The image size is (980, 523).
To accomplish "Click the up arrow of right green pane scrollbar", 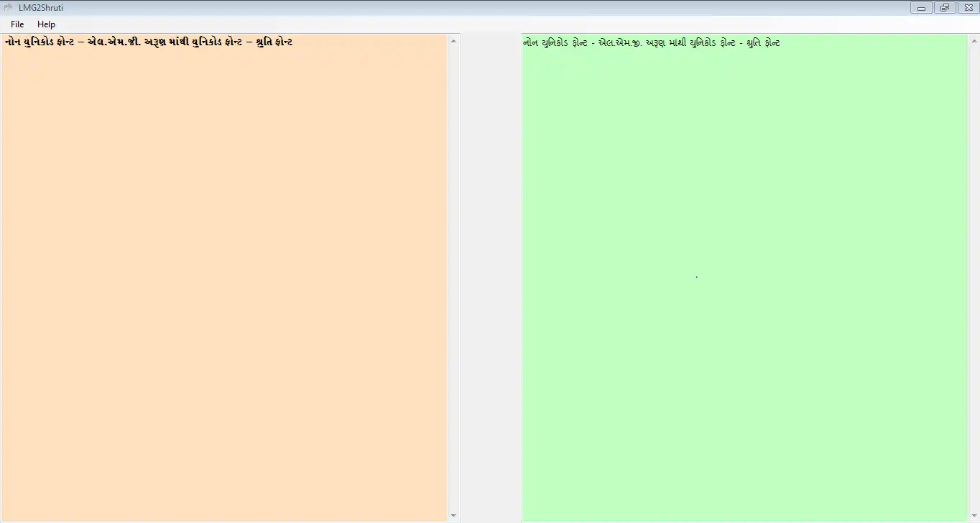I will (x=974, y=41).
